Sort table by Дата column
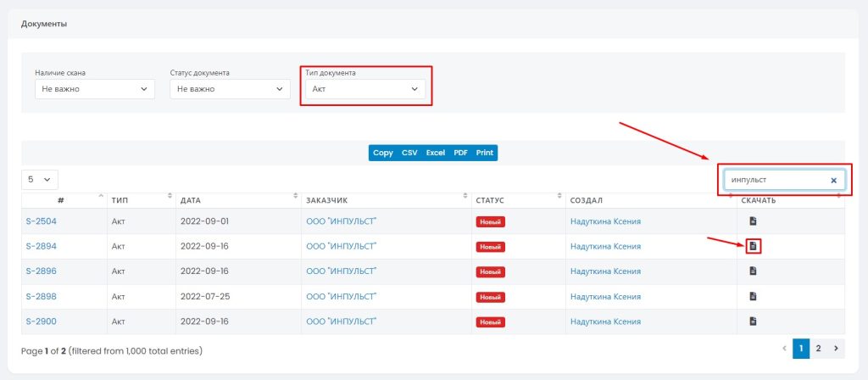This screenshot has height=380, width=868. (233, 201)
